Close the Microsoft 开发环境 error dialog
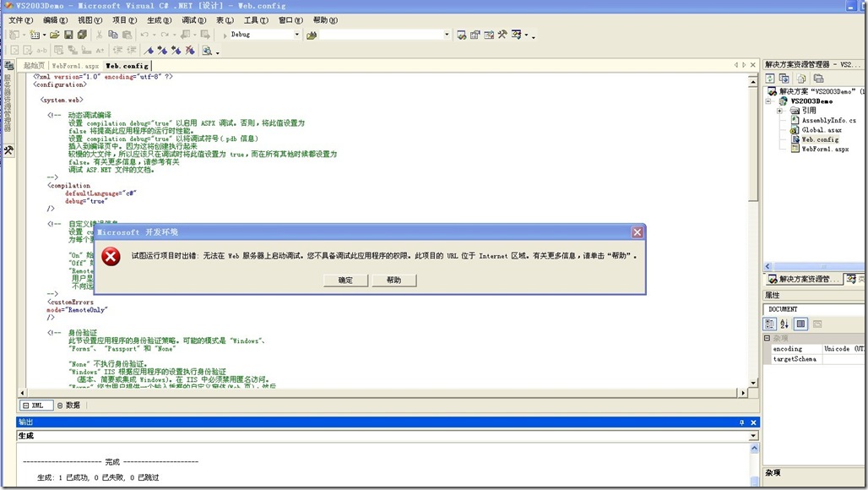The height and width of the screenshot is (490, 868). click(x=637, y=232)
